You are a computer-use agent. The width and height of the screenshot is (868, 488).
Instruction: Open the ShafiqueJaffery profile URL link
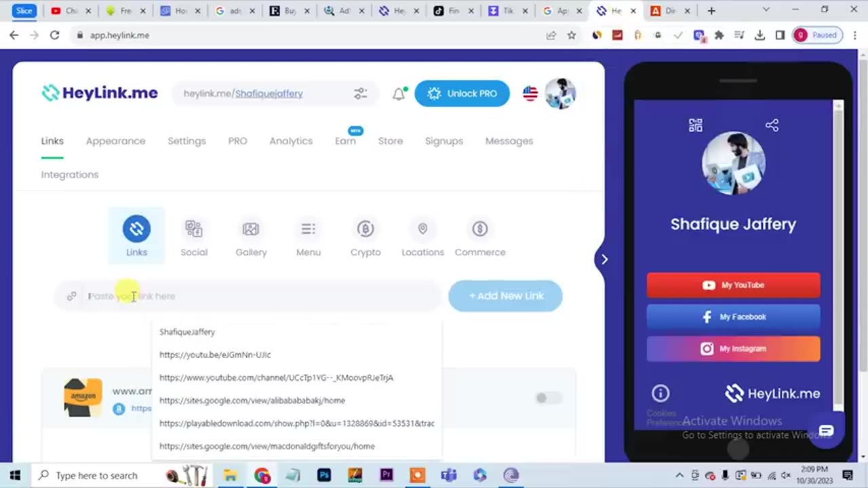(x=269, y=94)
